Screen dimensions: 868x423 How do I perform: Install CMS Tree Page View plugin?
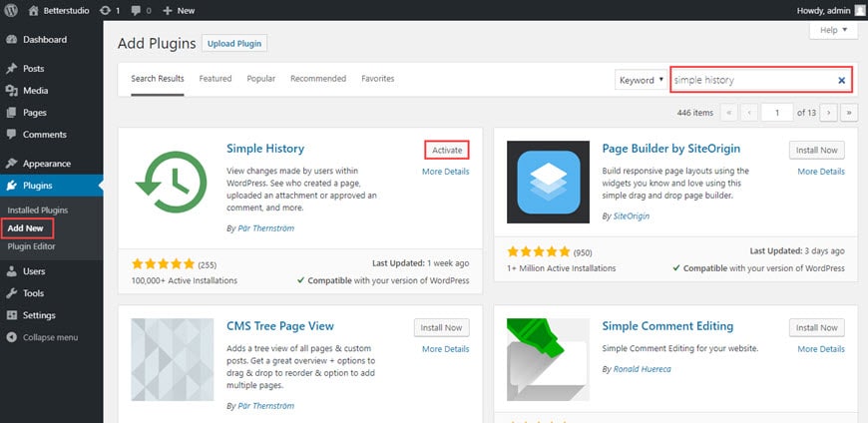(442, 328)
